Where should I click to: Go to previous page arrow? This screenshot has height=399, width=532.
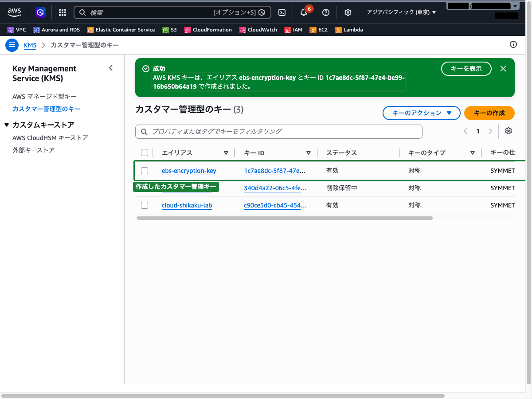[465, 131]
